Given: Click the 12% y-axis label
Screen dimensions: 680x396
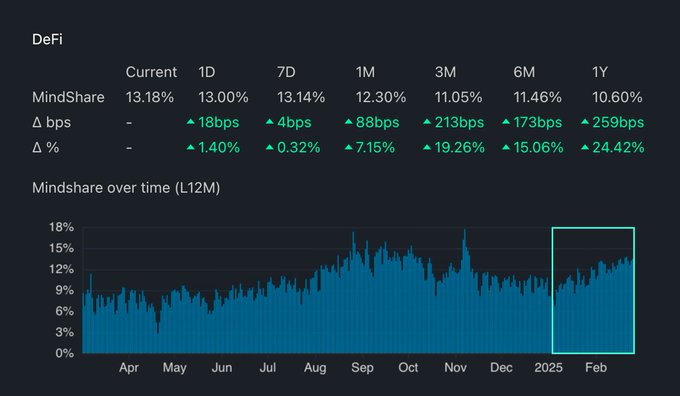Looking at the screenshot, I should [61, 269].
